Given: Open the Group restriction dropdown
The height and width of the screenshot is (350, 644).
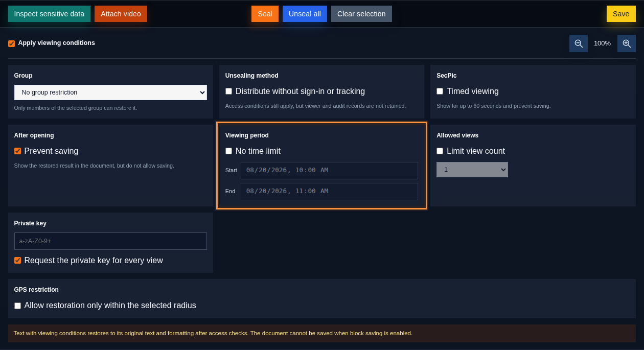Looking at the screenshot, I should click(x=110, y=92).
